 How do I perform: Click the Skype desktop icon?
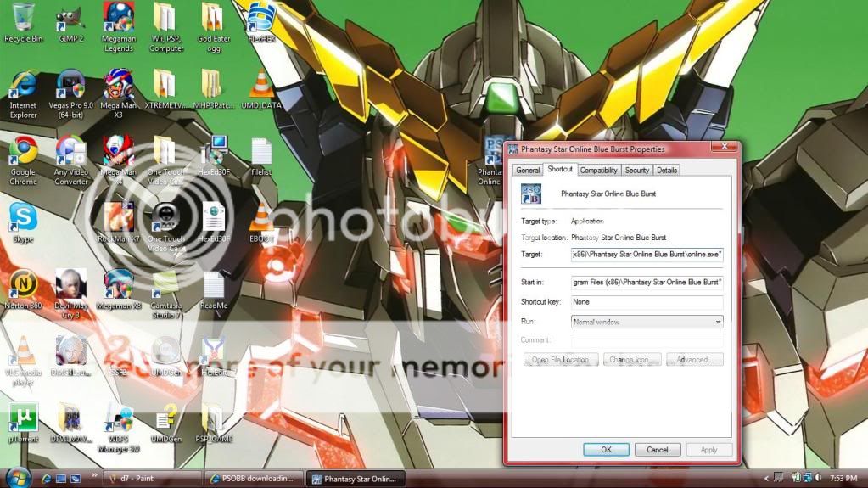click(23, 217)
